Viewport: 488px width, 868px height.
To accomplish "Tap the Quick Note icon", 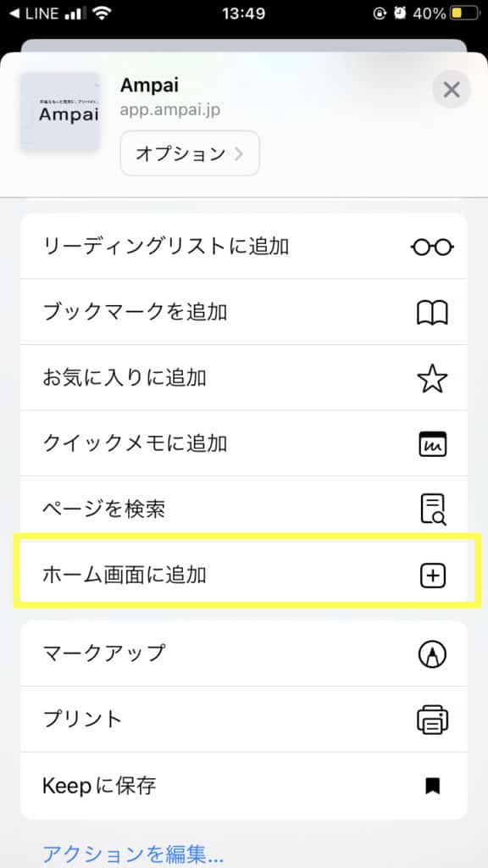I will click(x=432, y=444).
